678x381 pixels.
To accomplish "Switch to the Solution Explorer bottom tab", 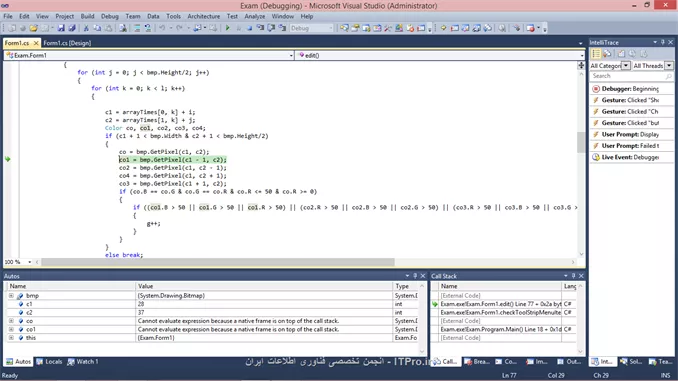I will pyautogui.click(x=631, y=362).
